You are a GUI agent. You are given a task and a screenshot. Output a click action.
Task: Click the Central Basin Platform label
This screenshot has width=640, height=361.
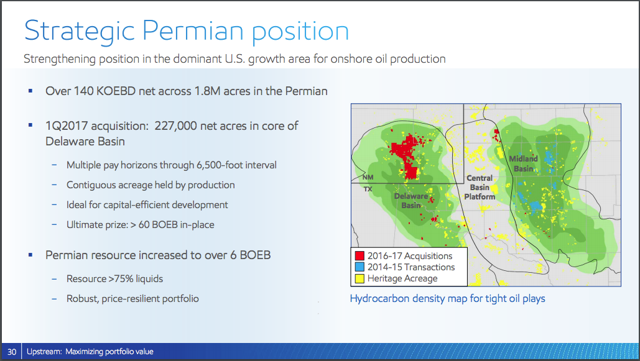[x=479, y=187]
